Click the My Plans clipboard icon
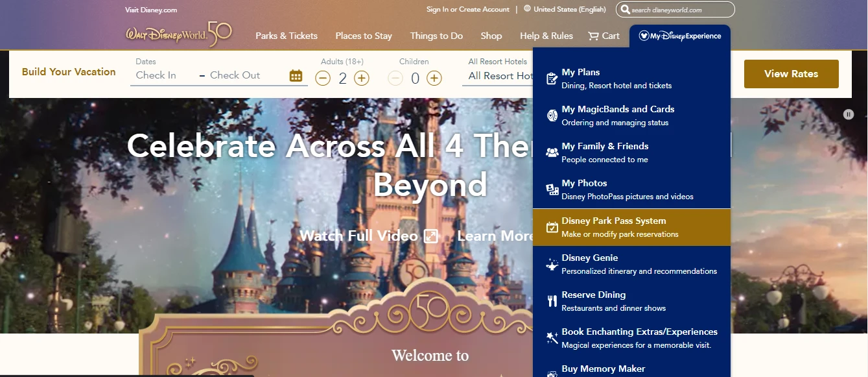This screenshot has width=868, height=377. point(552,79)
